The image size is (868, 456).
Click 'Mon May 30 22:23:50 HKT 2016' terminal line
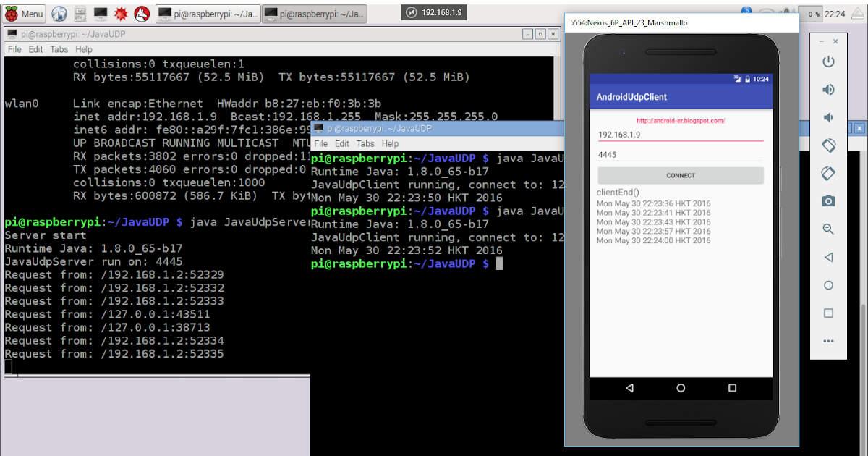tap(407, 198)
